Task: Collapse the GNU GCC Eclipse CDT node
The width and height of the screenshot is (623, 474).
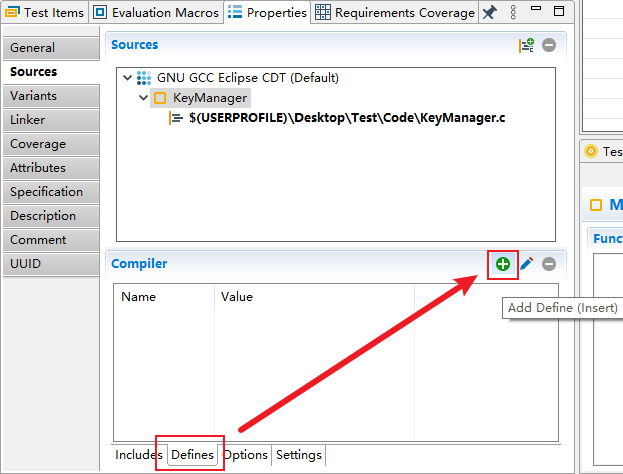Action: coord(127,77)
